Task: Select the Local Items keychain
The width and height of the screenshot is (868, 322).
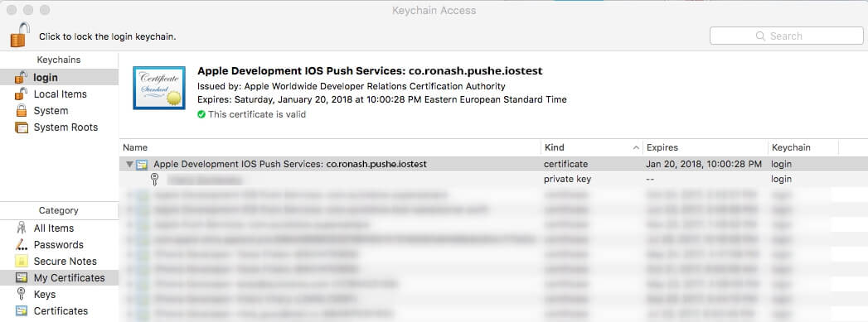Action: 59,94
